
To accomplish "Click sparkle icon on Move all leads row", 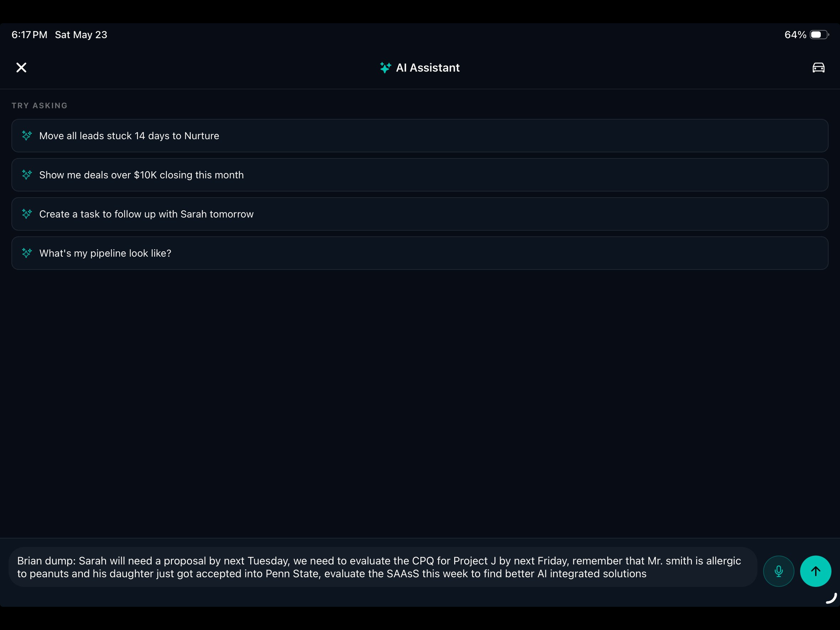I will click(27, 136).
